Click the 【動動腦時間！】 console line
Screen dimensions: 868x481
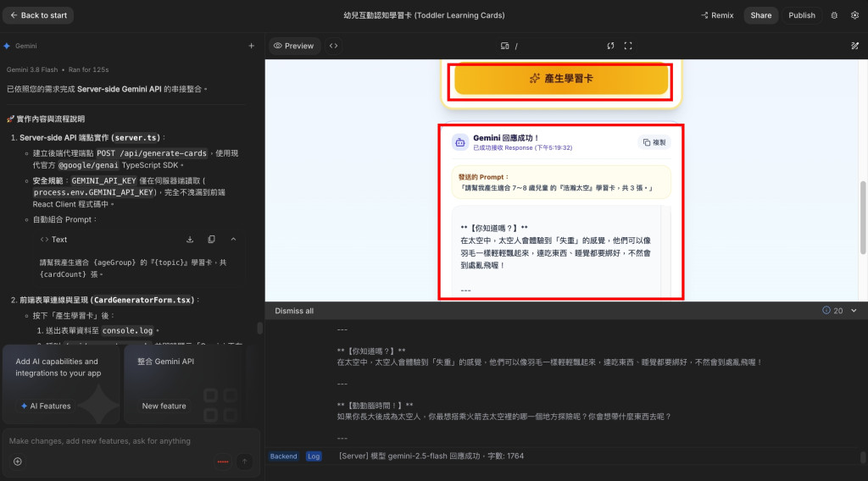click(375, 406)
